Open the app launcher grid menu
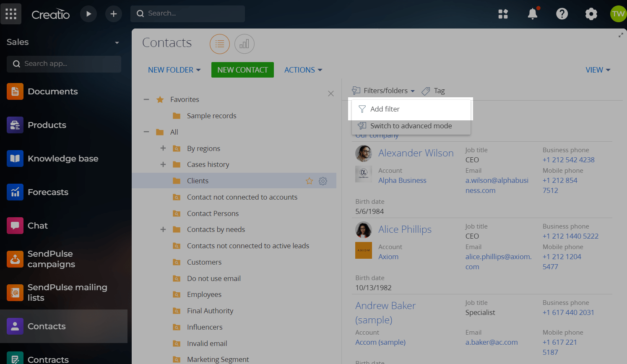 11,14
